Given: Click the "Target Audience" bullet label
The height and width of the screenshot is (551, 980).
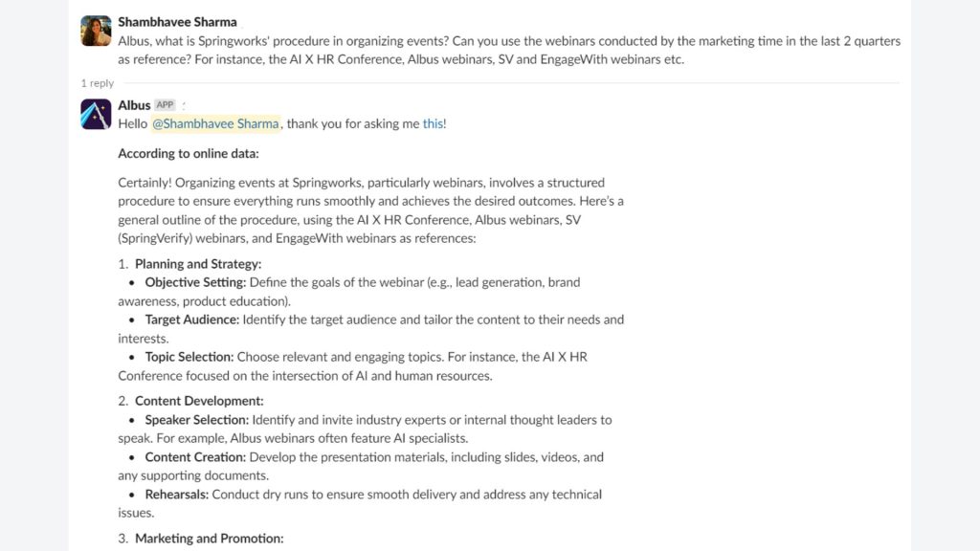Looking at the screenshot, I should pyautogui.click(x=191, y=320).
